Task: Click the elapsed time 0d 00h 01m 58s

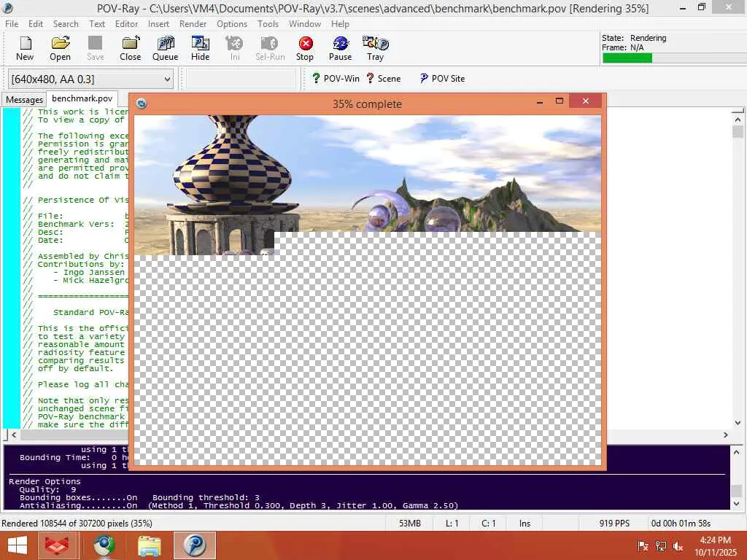Action: click(x=681, y=524)
